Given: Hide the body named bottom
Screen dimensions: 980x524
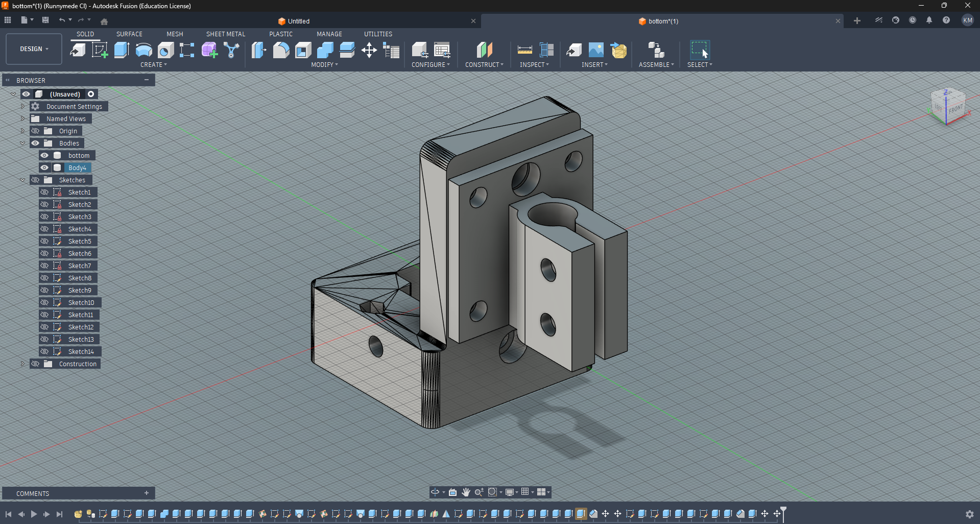Looking at the screenshot, I should pos(44,155).
